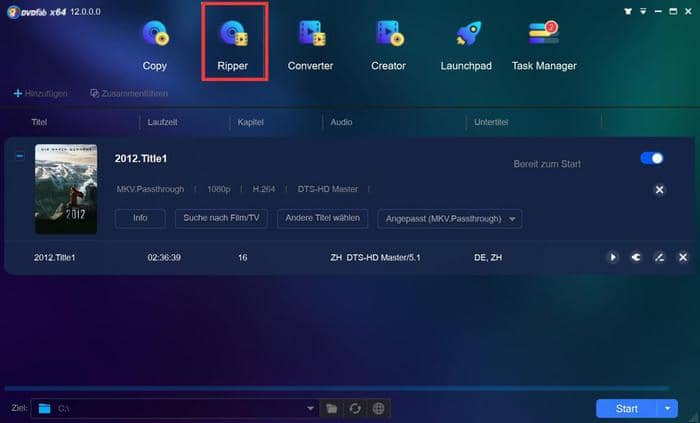This screenshot has height=423, width=700.
Task: Click the Kapitel column header
Action: [x=250, y=122]
